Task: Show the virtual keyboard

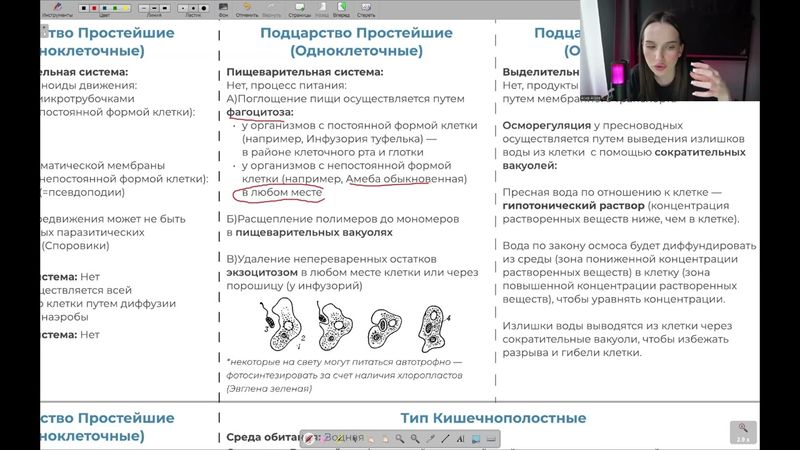Action: (x=491, y=439)
